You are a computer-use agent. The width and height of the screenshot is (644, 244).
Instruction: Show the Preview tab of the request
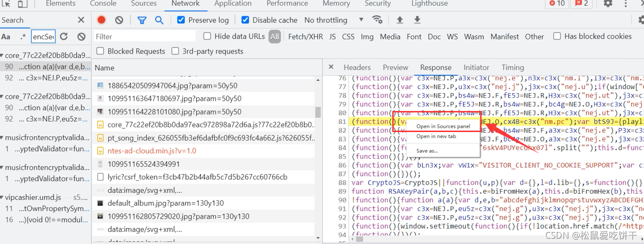click(396, 67)
